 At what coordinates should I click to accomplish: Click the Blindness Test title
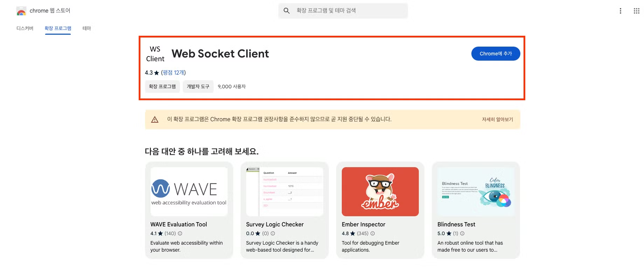[456, 224]
